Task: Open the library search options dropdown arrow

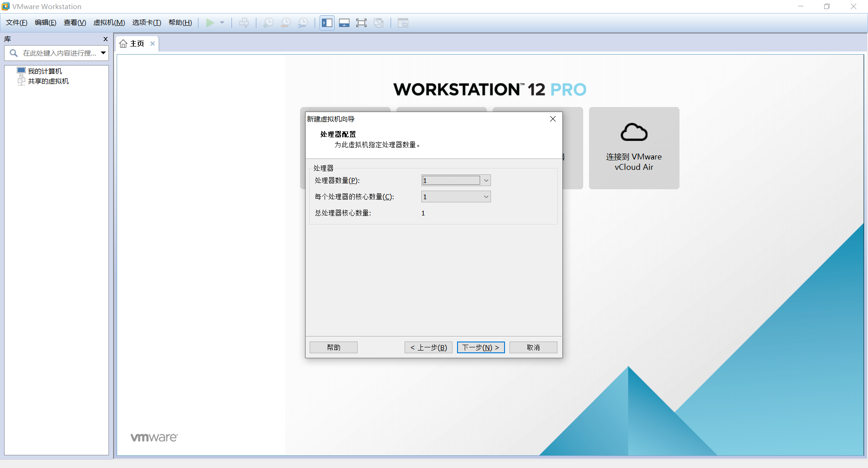Action: tap(104, 53)
